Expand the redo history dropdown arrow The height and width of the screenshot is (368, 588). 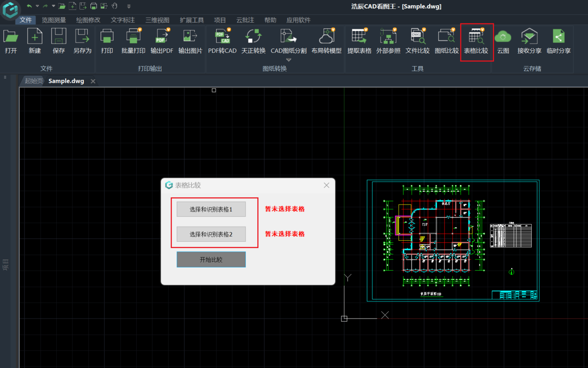[x=53, y=6]
